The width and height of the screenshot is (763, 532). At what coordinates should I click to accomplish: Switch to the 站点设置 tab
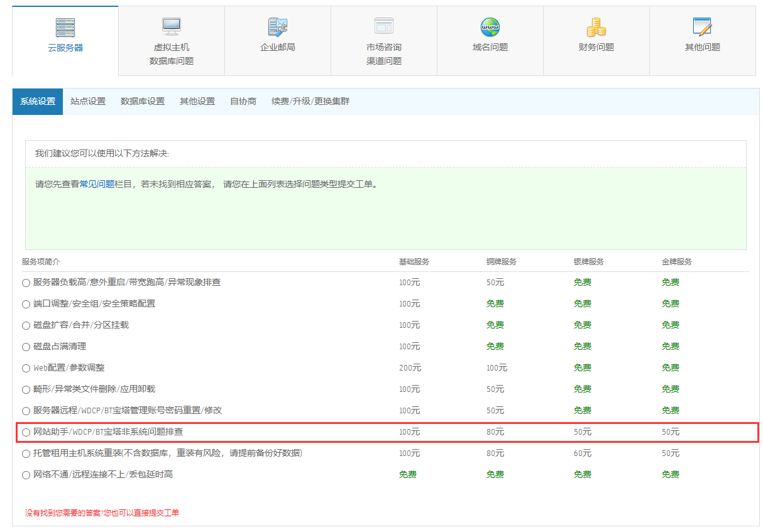88,102
